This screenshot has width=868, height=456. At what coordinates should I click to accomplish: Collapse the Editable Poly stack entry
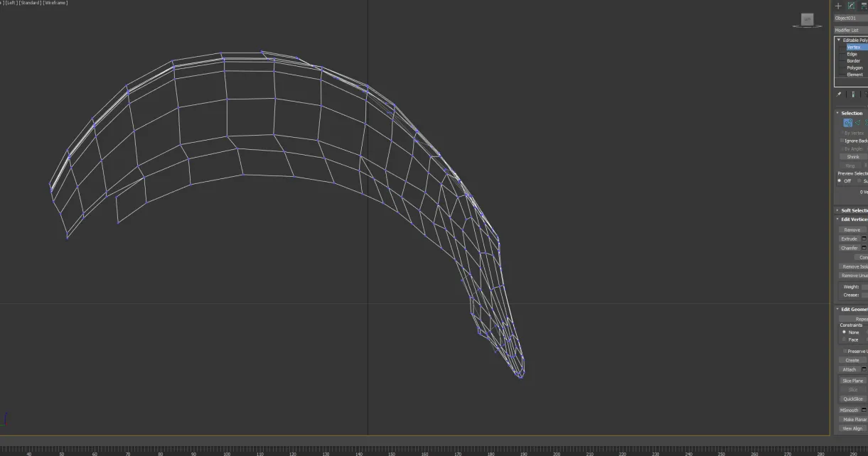click(x=839, y=40)
